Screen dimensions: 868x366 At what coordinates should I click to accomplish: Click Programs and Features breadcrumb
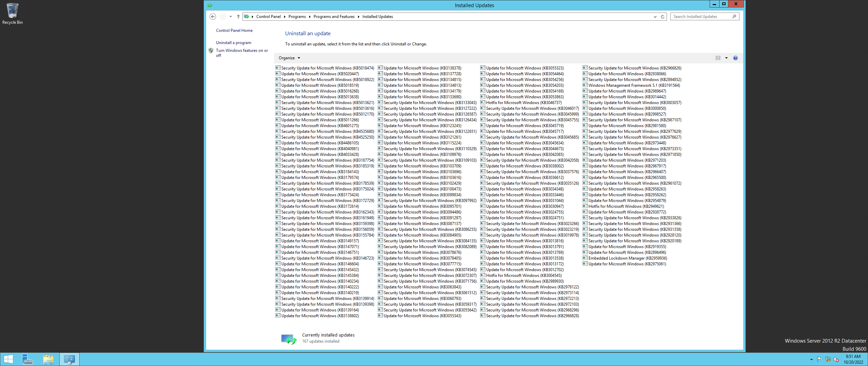pos(334,17)
